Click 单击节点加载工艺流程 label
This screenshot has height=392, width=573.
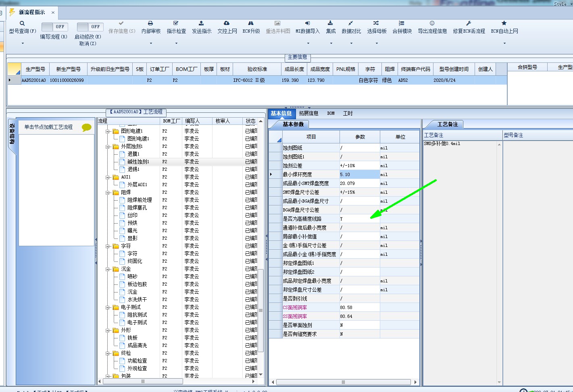[48, 127]
